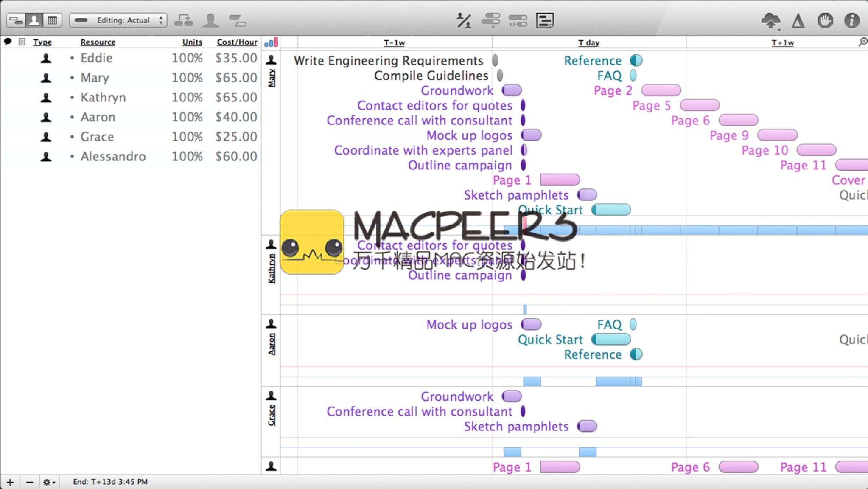
Task: Click the resource load bar chart icon
Action: coord(271,42)
